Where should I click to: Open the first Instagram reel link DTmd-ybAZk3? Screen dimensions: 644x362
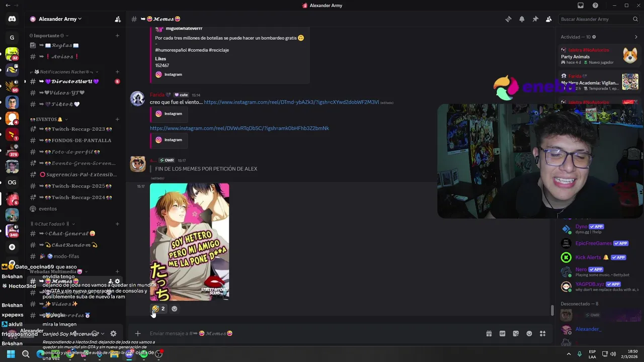[x=291, y=102]
